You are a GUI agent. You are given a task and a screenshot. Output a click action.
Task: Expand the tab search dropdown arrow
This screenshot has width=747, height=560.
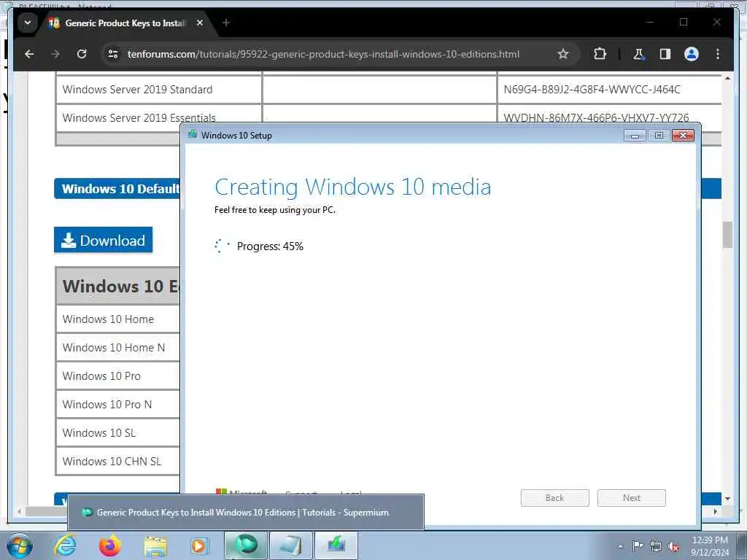pyautogui.click(x=28, y=23)
